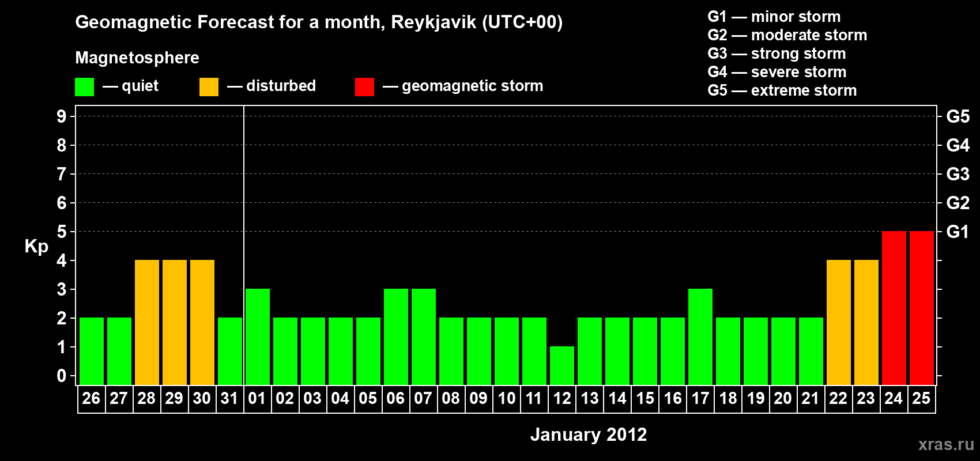The image size is (980, 461).
Task: Select the orange bar for day 29
Action: [x=175, y=322]
